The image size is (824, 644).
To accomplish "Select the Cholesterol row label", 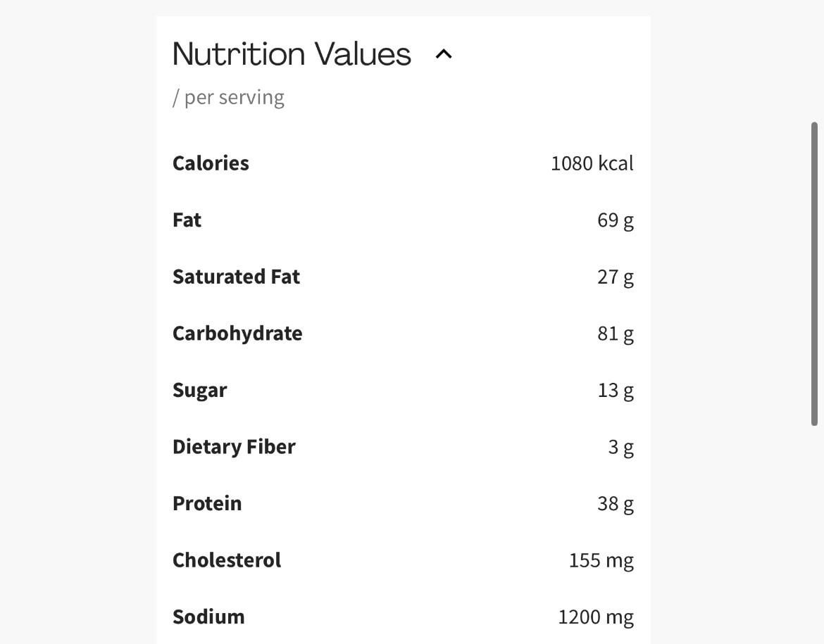I will point(226,560).
